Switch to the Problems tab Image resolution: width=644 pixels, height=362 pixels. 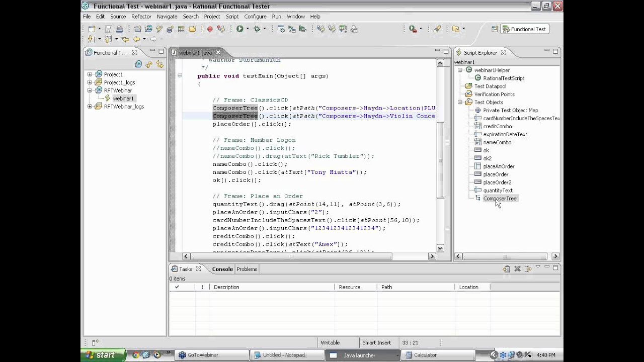(x=247, y=269)
